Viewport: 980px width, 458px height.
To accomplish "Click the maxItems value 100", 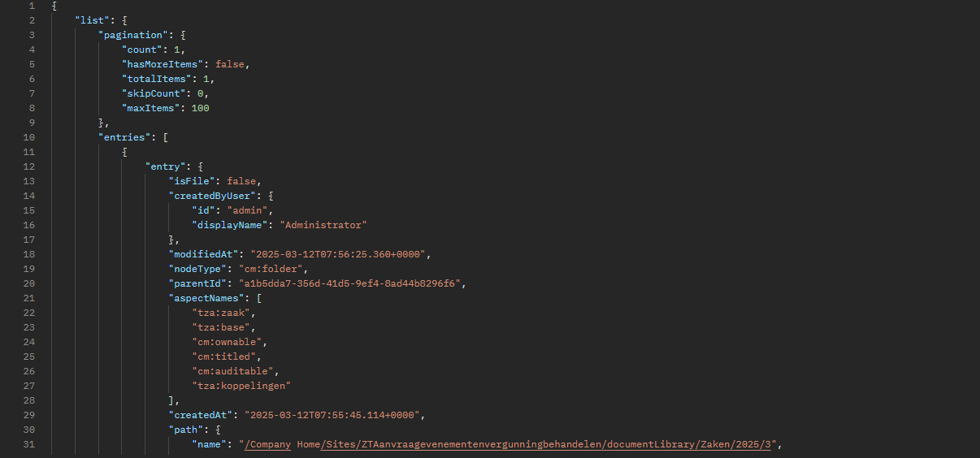I will (201, 108).
